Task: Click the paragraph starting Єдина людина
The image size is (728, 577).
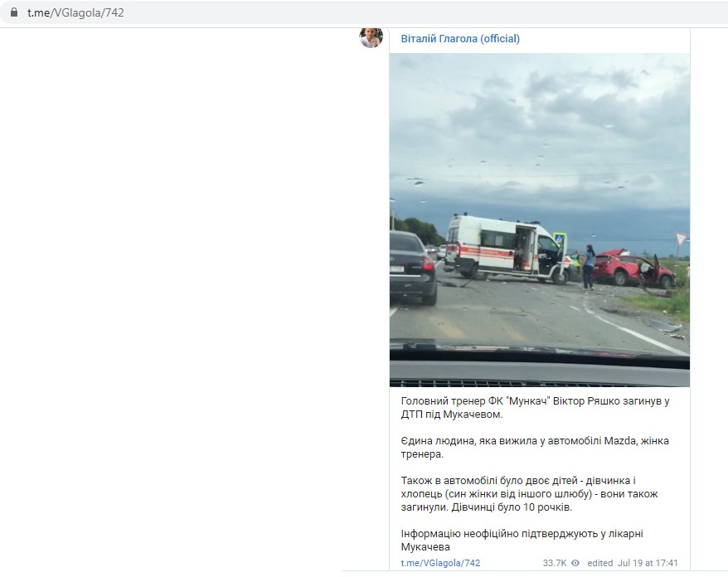Action: pyautogui.click(x=535, y=447)
